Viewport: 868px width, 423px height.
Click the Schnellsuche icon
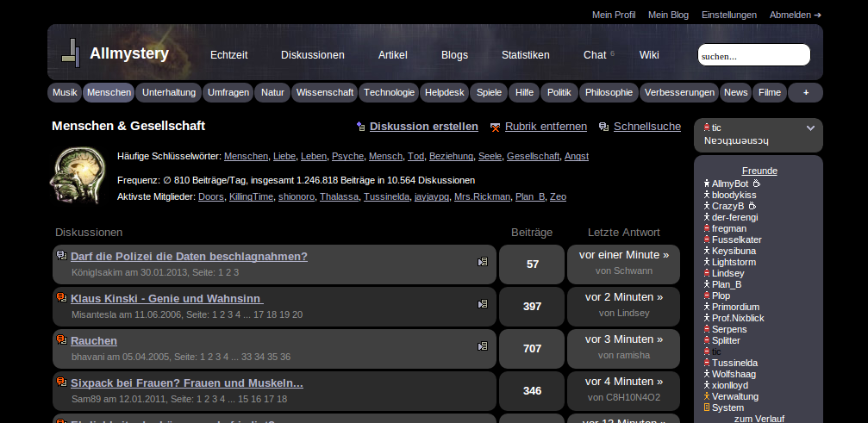click(x=604, y=127)
